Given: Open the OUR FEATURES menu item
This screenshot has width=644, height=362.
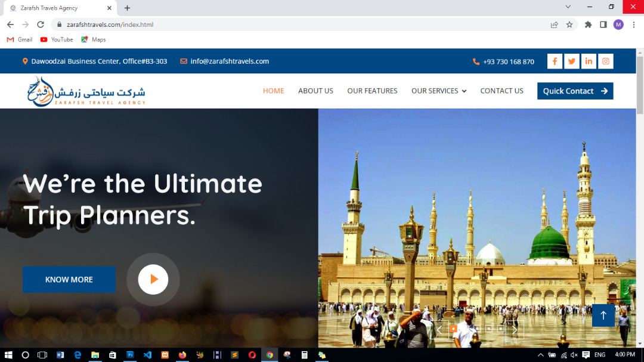Looking at the screenshot, I should [x=372, y=91].
